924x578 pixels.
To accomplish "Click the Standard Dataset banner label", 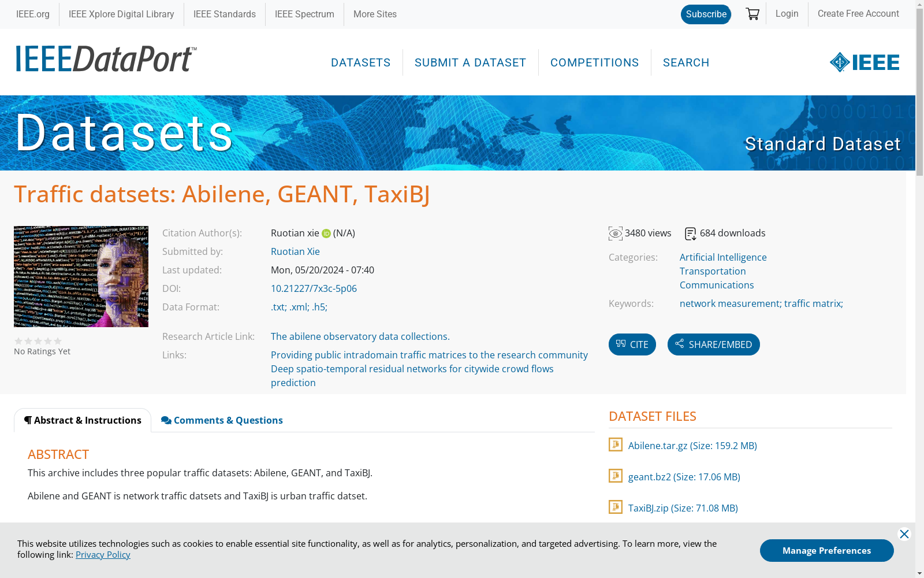I will (822, 144).
